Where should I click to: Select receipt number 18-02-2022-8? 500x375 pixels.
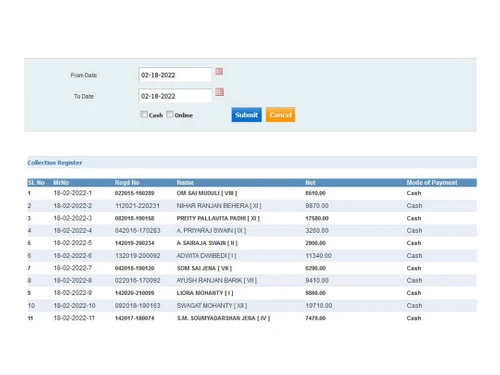73,280
